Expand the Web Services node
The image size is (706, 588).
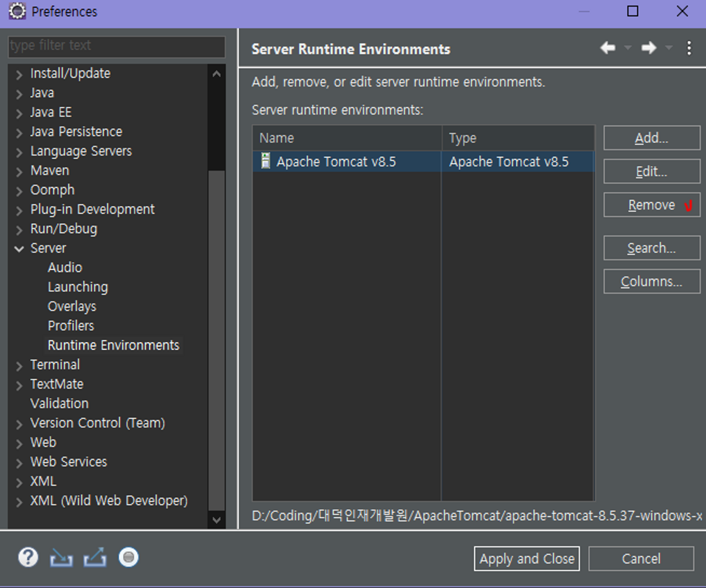pos(19,463)
